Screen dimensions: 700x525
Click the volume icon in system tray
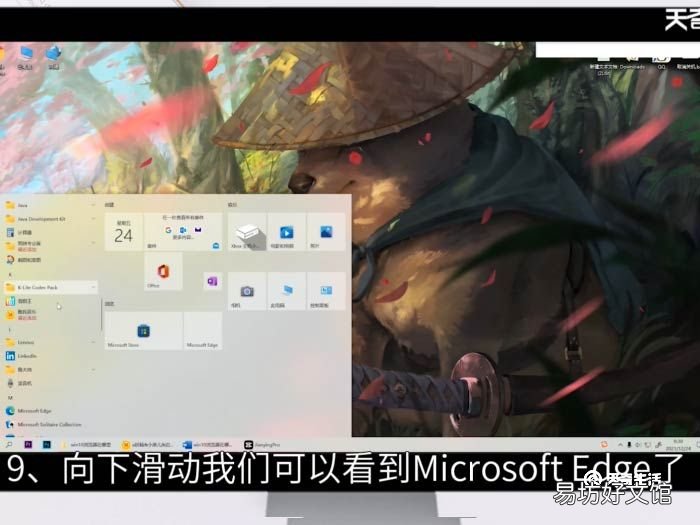pyautogui.click(x=638, y=445)
